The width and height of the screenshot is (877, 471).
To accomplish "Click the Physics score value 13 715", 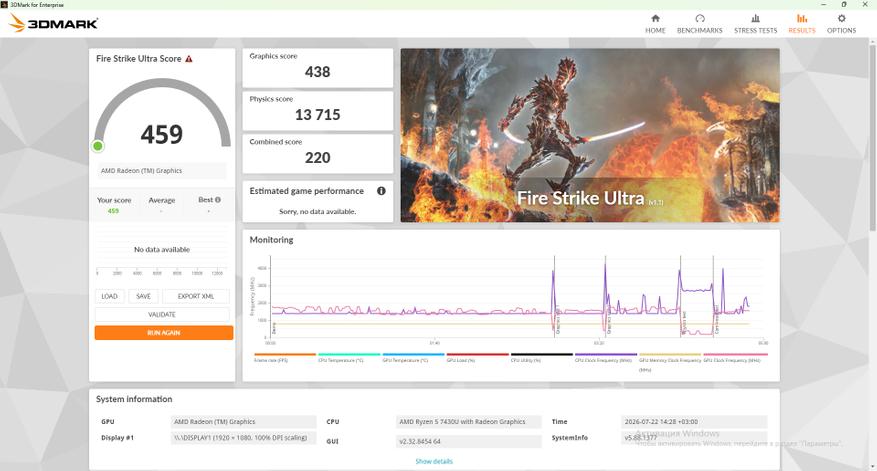I will tap(318, 115).
